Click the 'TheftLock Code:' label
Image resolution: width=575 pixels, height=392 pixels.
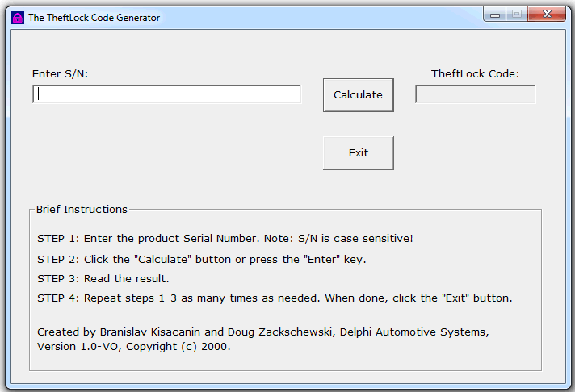tap(475, 74)
